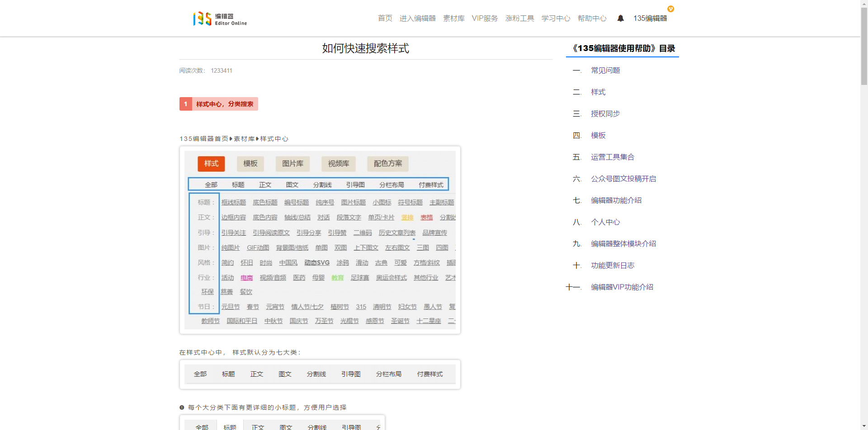This screenshot has height=430, width=868.
Task: Open 帮助中心 in the navigation
Action: (x=592, y=18)
